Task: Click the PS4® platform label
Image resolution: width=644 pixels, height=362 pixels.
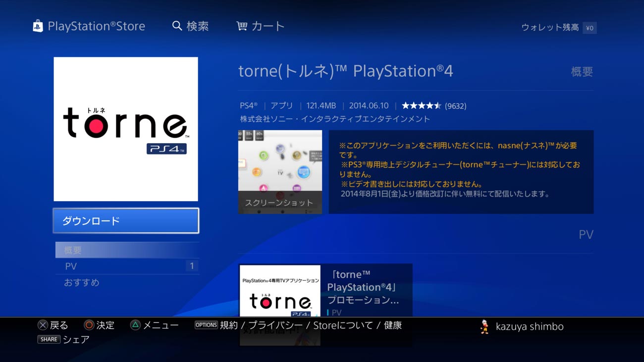Action: tap(249, 105)
